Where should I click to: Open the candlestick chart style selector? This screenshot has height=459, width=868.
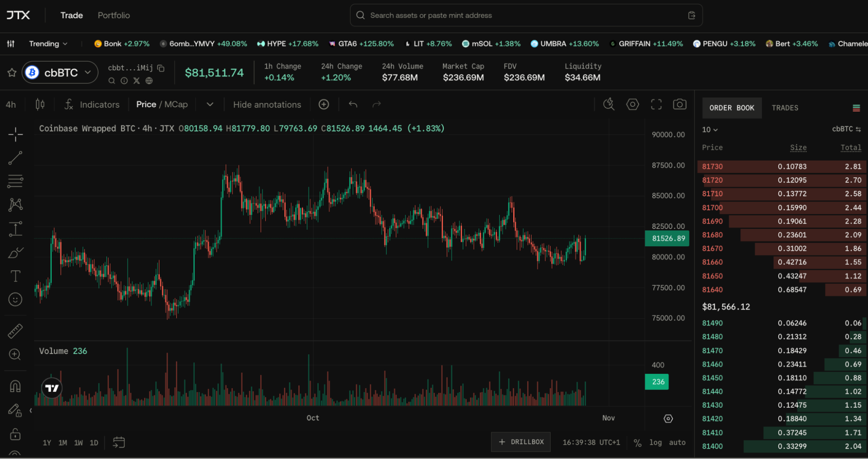[40, 104]
